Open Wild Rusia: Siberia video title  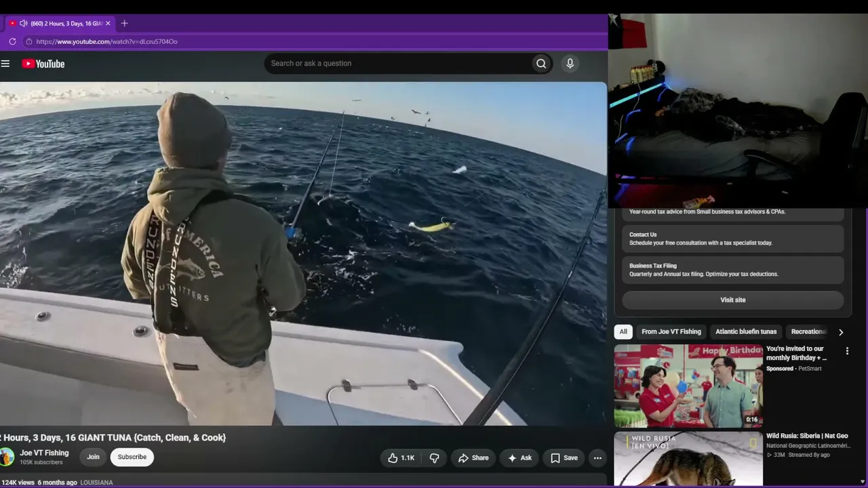coord(807,436)
